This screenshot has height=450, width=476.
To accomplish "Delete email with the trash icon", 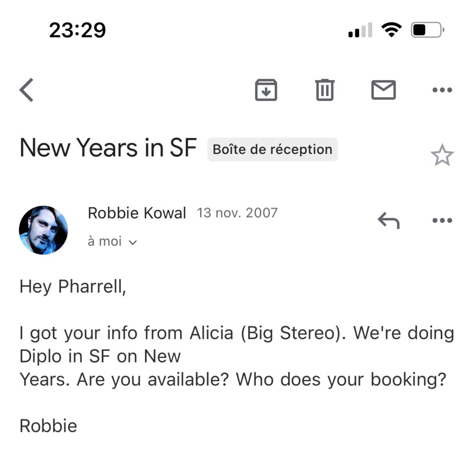I will (325, 90).
